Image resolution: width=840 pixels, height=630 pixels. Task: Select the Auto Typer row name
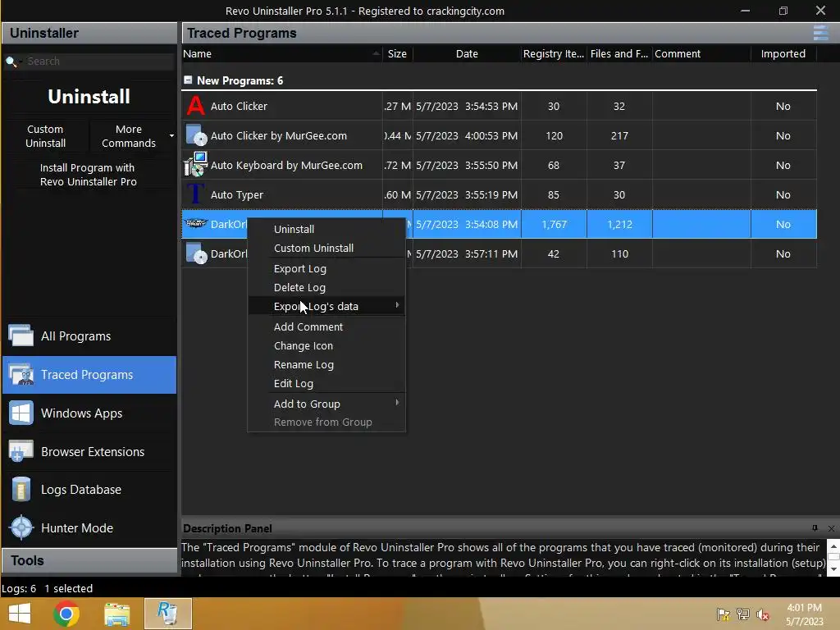pos(237,195)
